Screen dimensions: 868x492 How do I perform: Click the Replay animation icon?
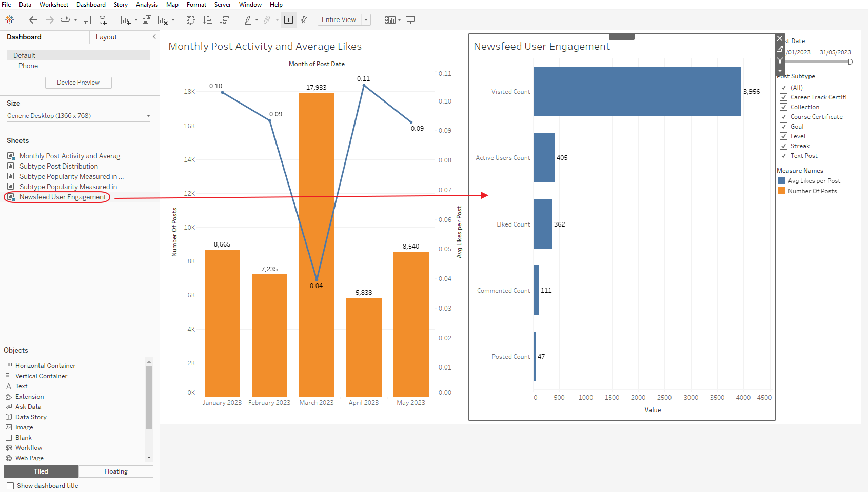tap(65, 20)
